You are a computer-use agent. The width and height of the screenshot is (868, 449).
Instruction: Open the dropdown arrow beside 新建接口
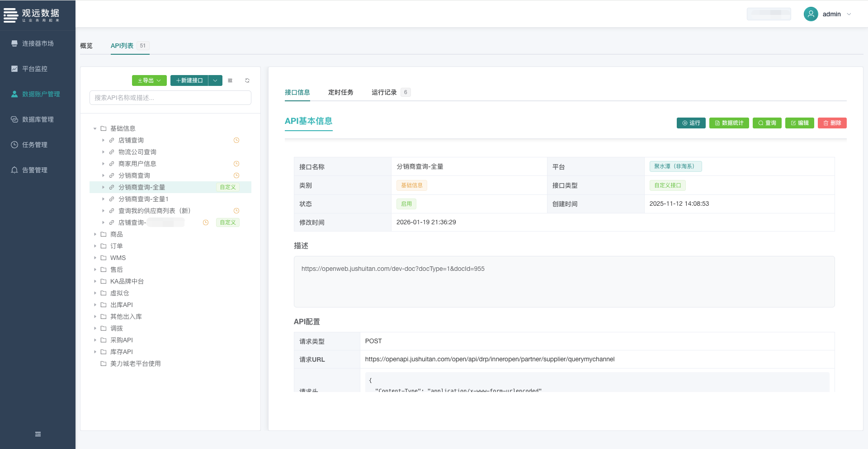[x=215, y=80]
